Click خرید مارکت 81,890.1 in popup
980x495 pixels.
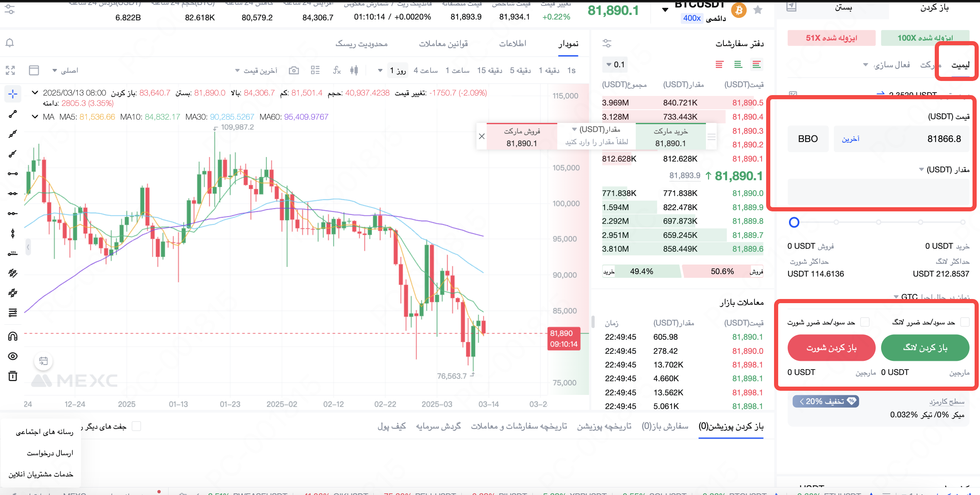(671, 137)
